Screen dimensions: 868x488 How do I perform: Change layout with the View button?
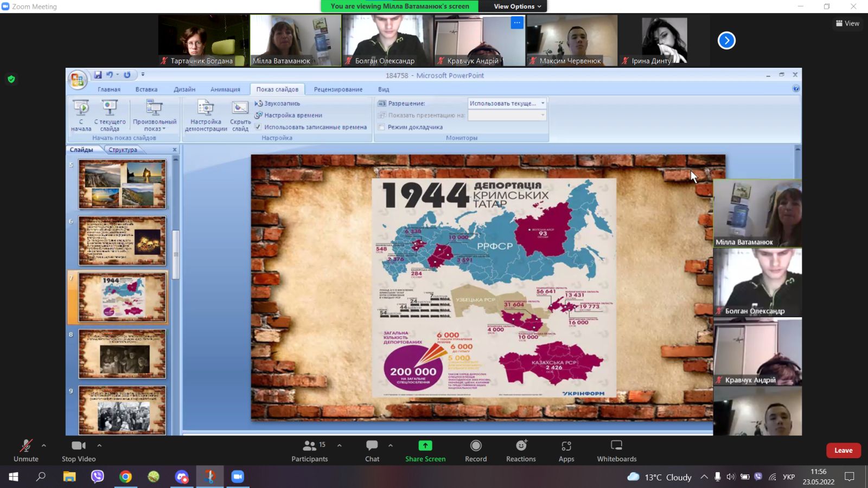tap(847, 23)
